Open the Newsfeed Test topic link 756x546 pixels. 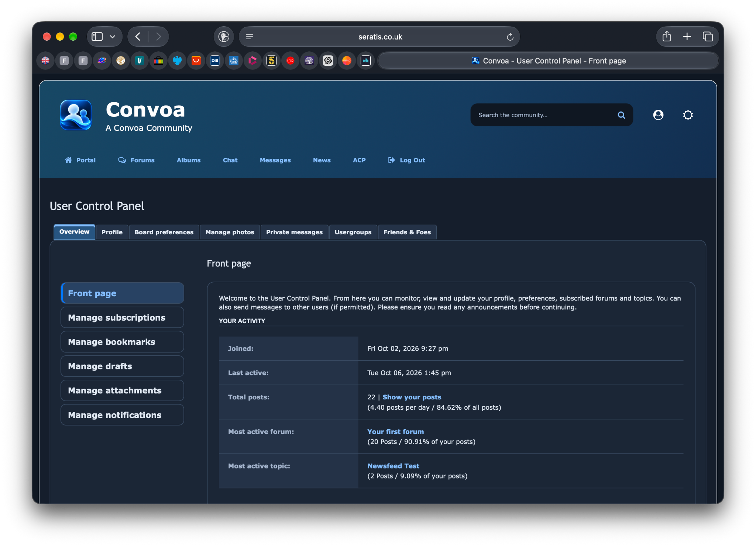393,466
